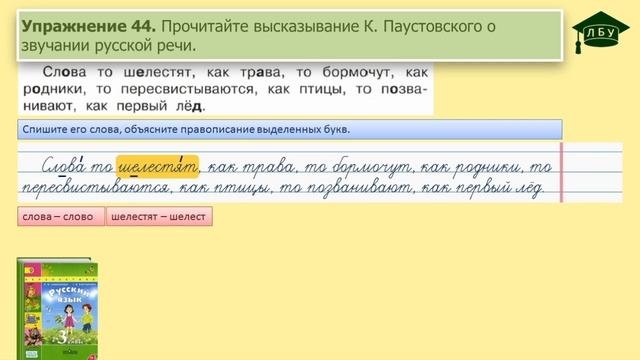640x360 pixels.
Task: Click the handwritten word 'бормочут'
Action: click(371, 167)
